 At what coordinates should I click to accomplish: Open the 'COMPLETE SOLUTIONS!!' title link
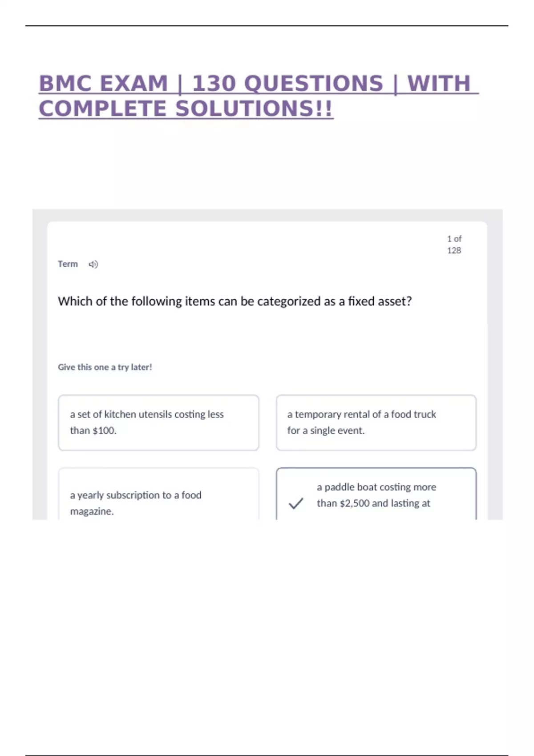186,109
